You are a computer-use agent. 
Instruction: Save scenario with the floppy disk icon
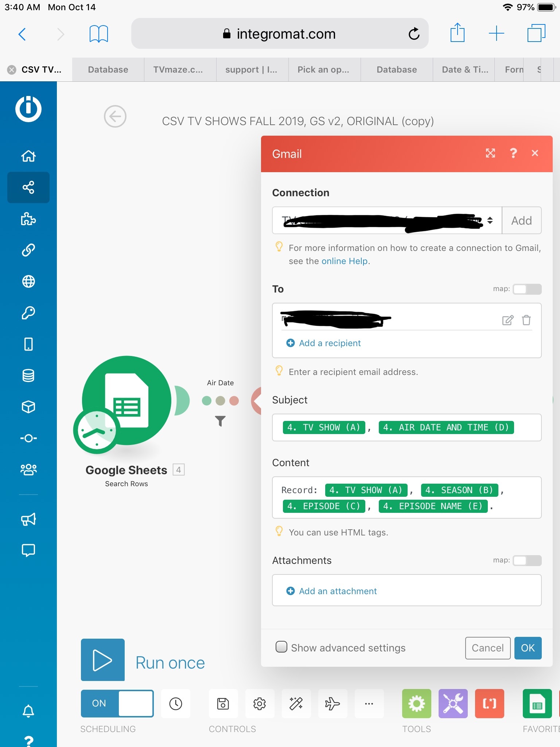[x=223, y=704]
